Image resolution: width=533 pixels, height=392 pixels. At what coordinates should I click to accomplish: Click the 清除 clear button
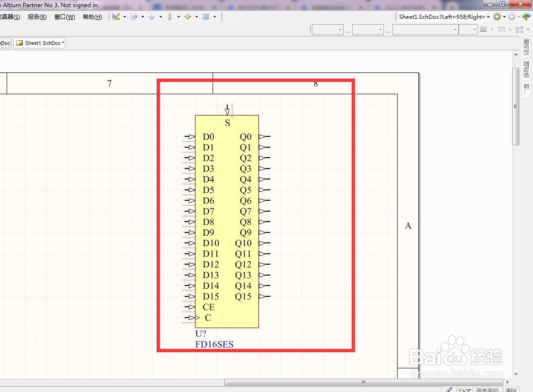(x=511, y=390)
